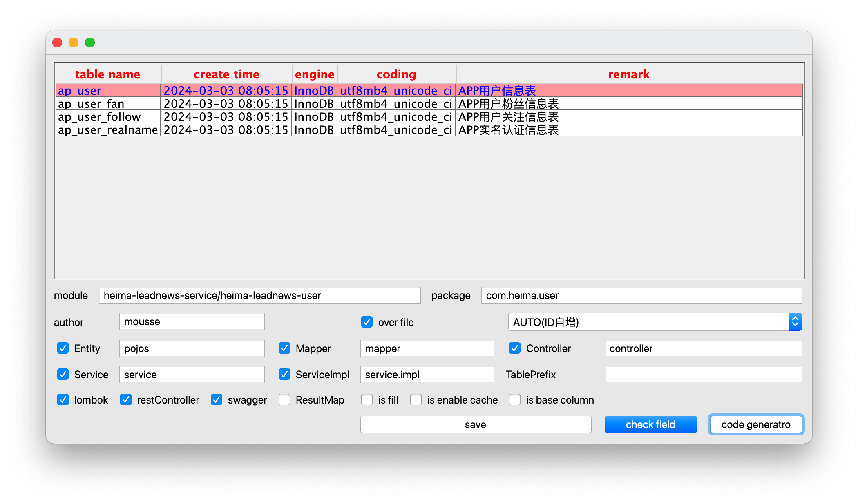Check the is fill option
Viewport: 858px width, 504px height.
click(x=367, y=399)
